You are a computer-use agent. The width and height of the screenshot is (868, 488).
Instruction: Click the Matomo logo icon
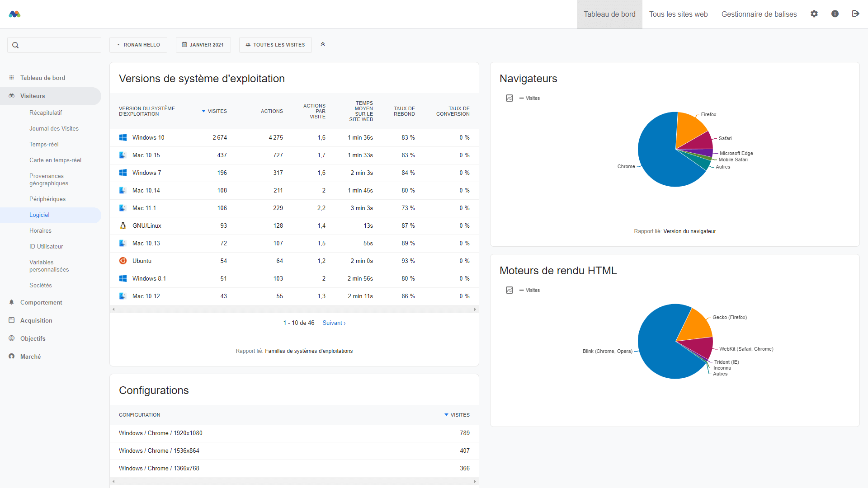[14, 14]
